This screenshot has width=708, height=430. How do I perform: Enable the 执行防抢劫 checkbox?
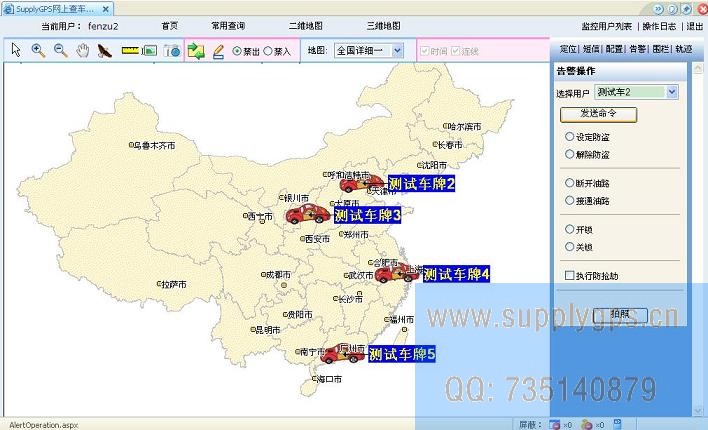click(570, 275)
